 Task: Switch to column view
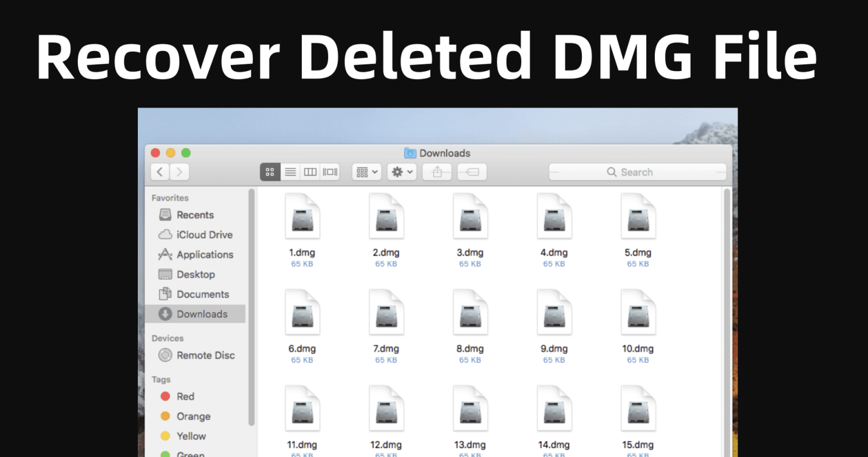coord(310,172)
